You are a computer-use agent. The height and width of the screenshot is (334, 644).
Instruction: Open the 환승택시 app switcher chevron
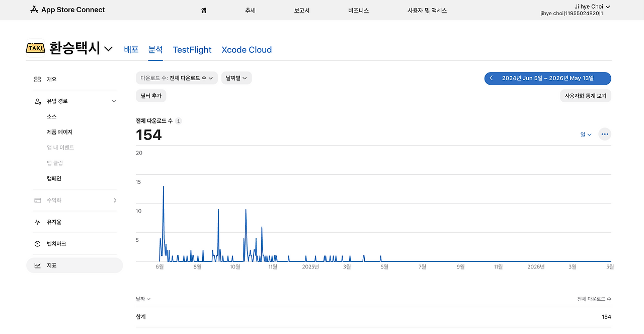coord(109,49)
